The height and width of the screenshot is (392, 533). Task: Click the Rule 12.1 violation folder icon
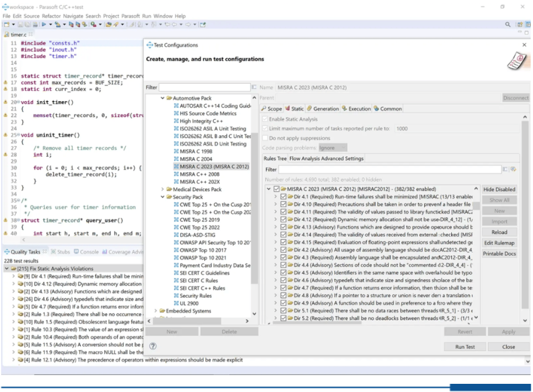tap(20, 360)
